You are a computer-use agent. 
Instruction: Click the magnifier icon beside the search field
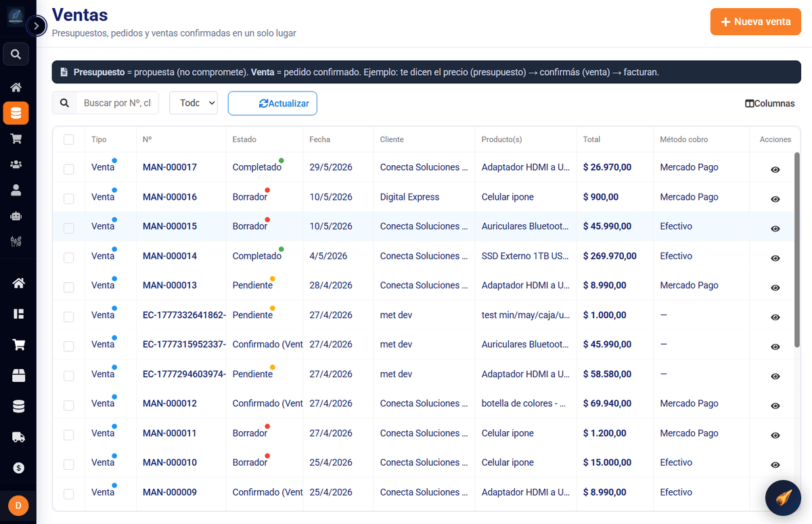click(x=64, y=103)
